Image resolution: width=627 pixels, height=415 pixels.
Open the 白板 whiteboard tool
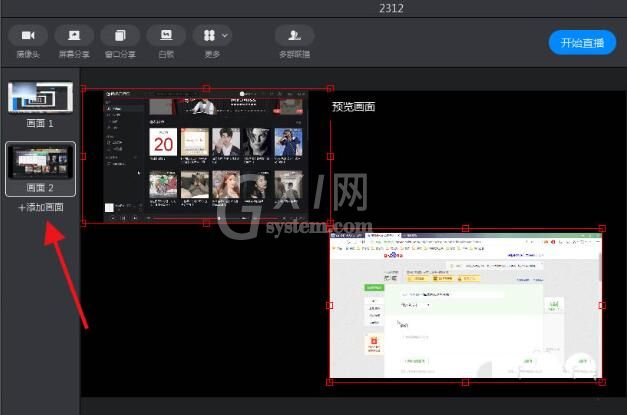(x=166, y=36)
